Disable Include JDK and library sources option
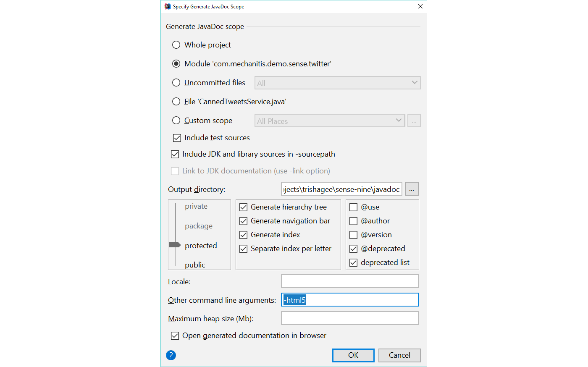Viewport: 588px width, 367px height. click(x=175, y=154)
